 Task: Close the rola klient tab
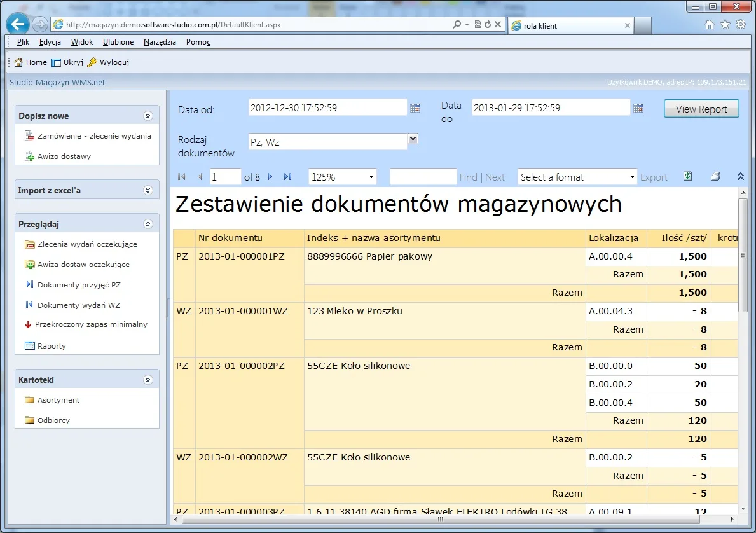(x=628, y=25)
